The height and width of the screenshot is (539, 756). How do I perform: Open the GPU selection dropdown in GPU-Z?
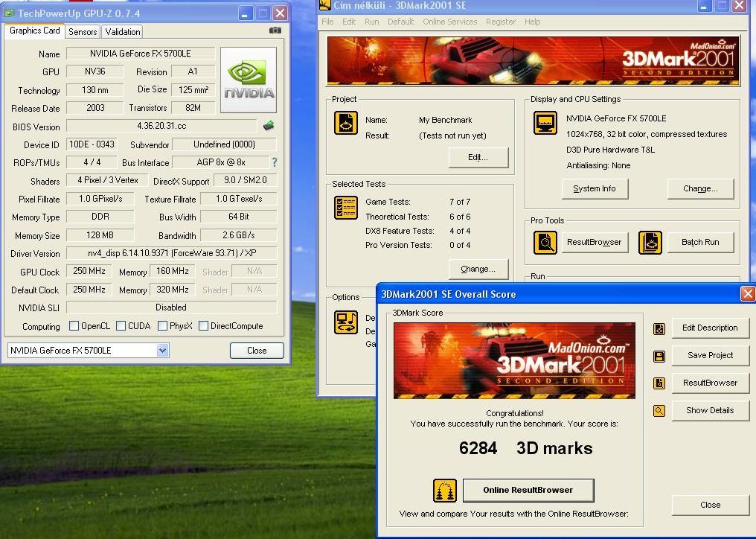[x=162, y=351]
